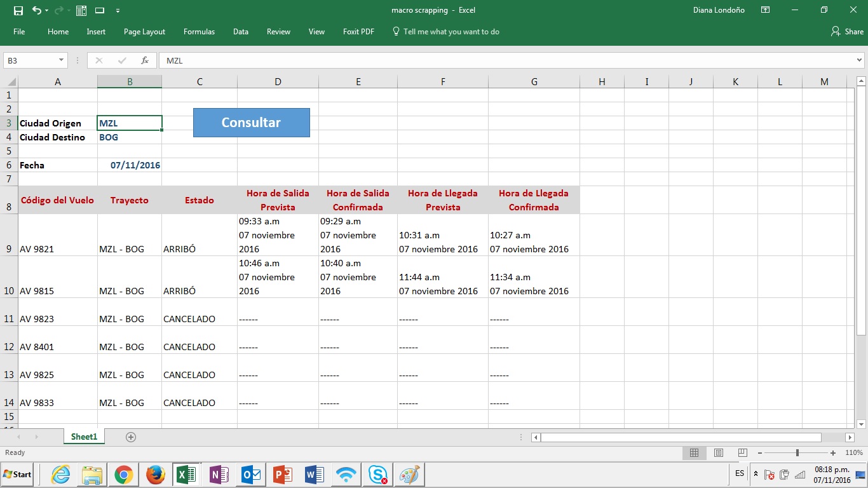Open Page Break Preview from status bar
The image size is (868, 488).
tap(742, 452)
